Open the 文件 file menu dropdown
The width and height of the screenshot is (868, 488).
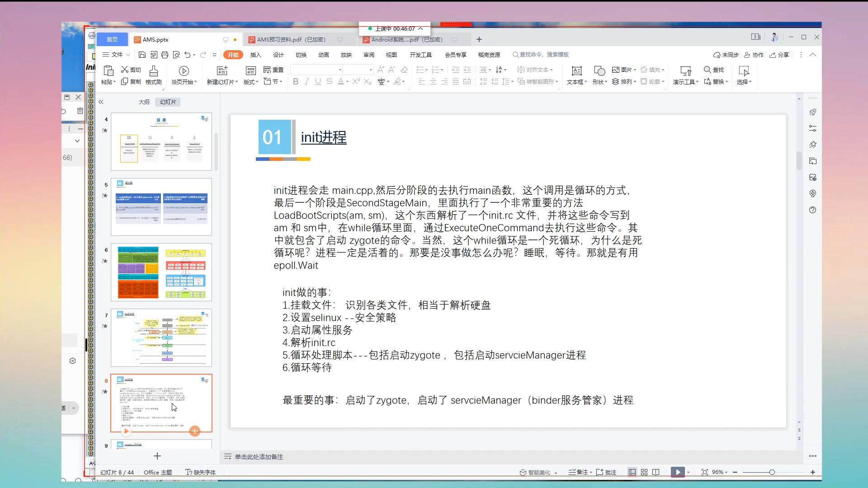(116, 55)
